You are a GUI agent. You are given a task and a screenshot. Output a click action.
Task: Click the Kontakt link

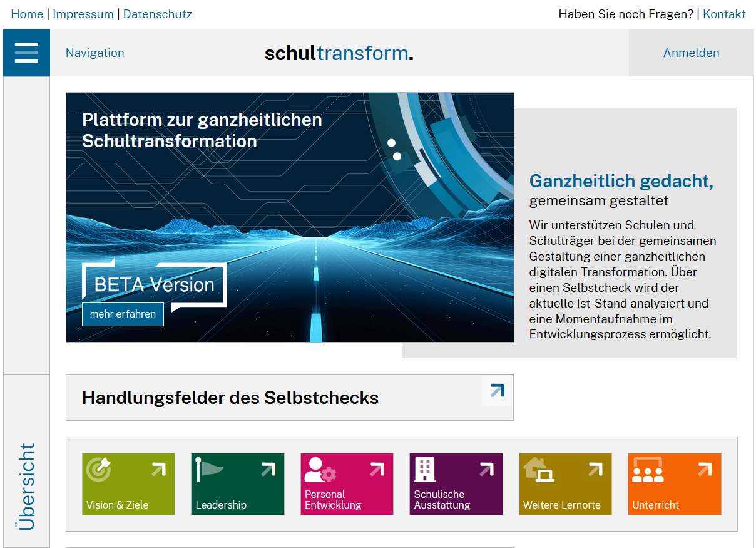(724, 14)
